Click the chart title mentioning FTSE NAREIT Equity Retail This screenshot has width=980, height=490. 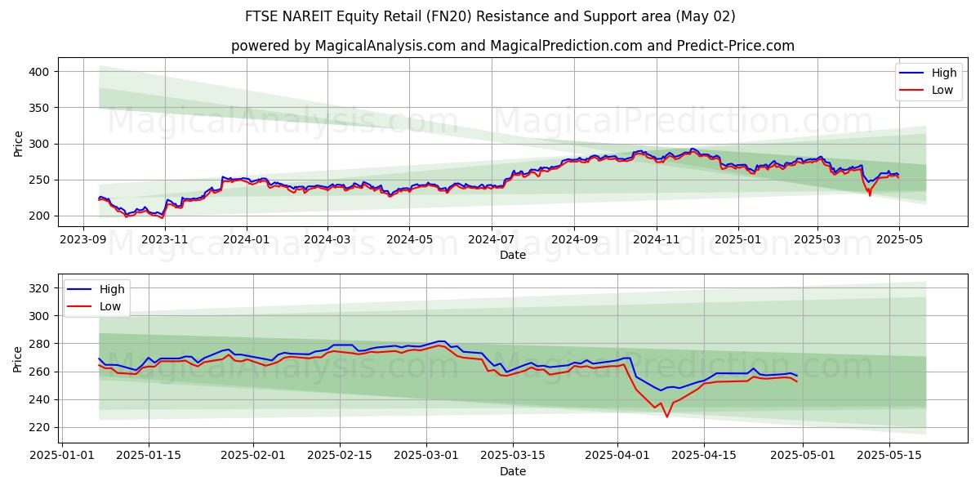tap(490, 16)
